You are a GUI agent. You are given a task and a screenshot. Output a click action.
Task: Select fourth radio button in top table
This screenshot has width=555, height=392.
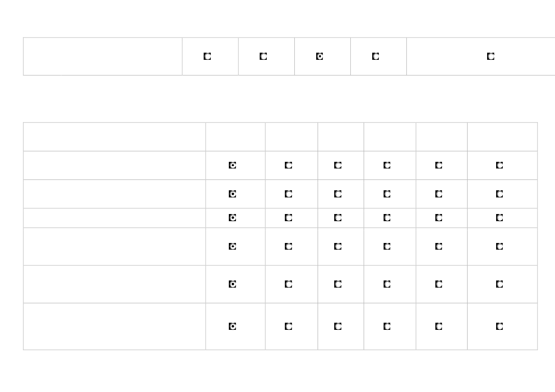pyautogui.click(x=376, y=56)
